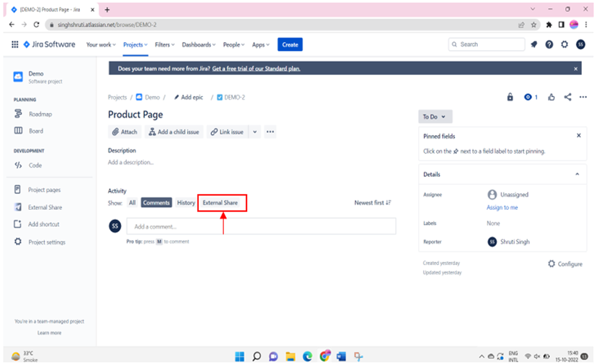Click Add a description text area
595x364 pixels.
(x=131, y=163)
